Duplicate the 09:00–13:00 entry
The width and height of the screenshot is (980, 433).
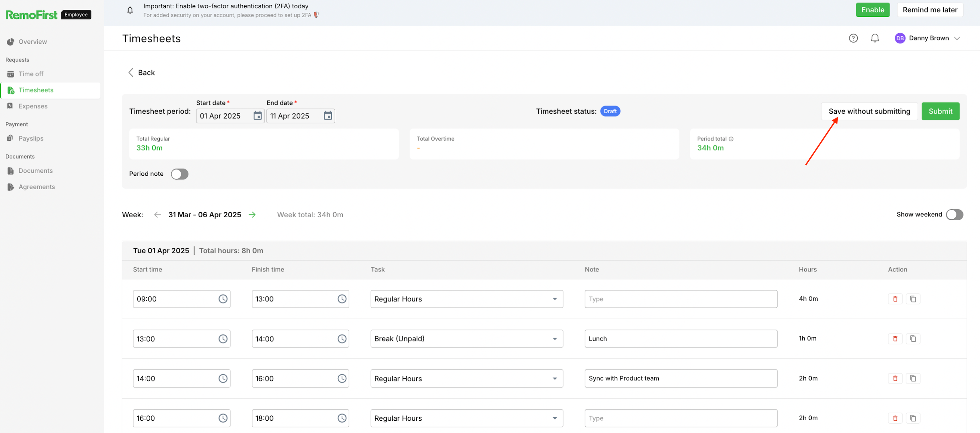coord(913,299)
